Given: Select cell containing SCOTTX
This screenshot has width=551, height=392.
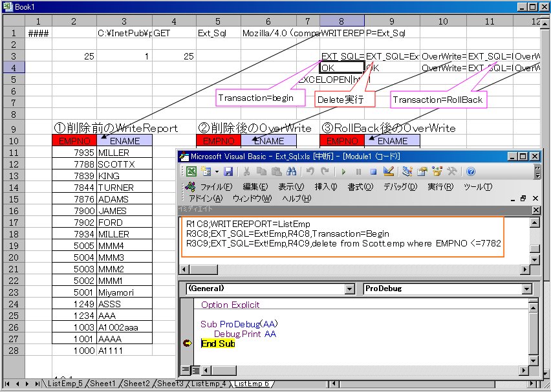Looking at the screenshot, I should pos(124,164).
